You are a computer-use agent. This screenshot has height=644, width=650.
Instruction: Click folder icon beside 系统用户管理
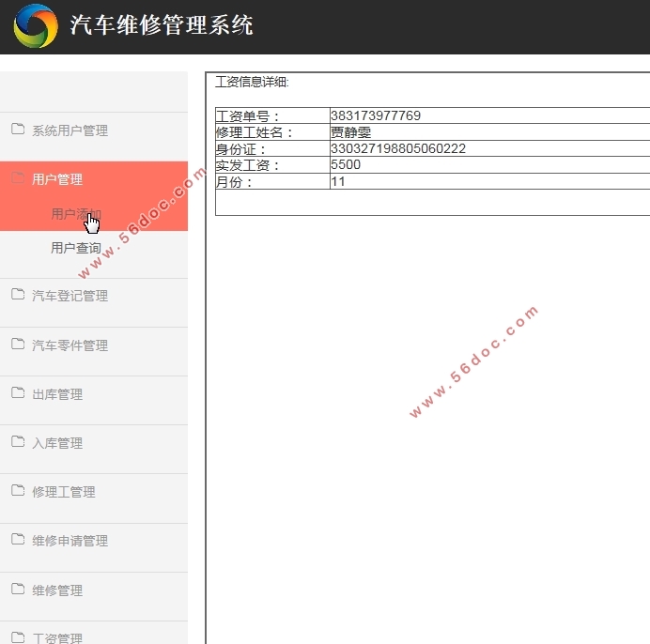click(18, 130)
